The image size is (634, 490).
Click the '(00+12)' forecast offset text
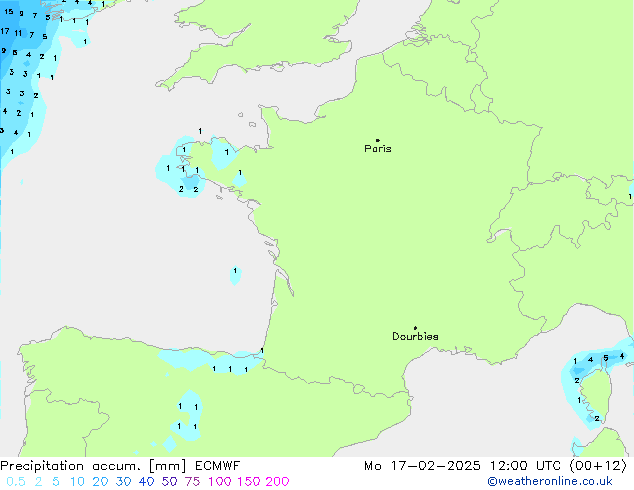click(598, 466)
